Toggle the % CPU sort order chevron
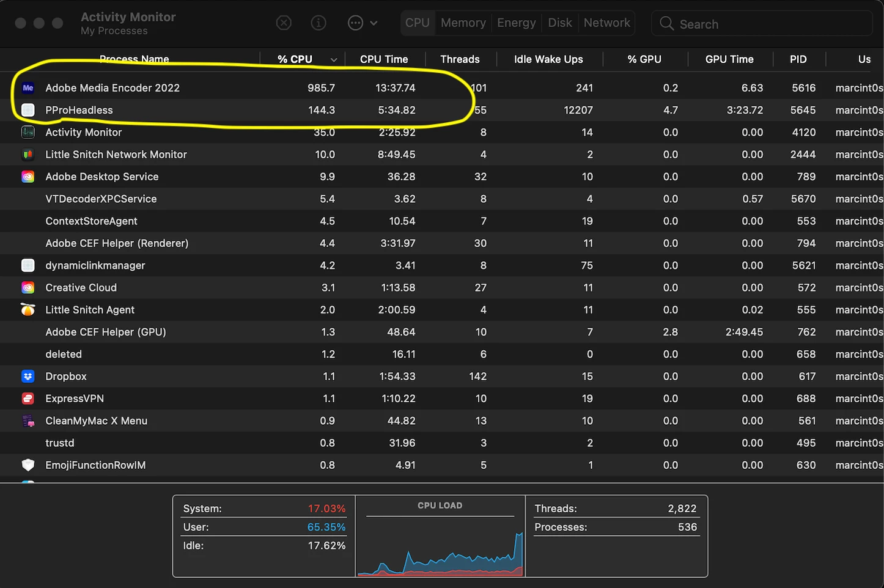Viewport: 884px width, 588px height. (334, 59)
